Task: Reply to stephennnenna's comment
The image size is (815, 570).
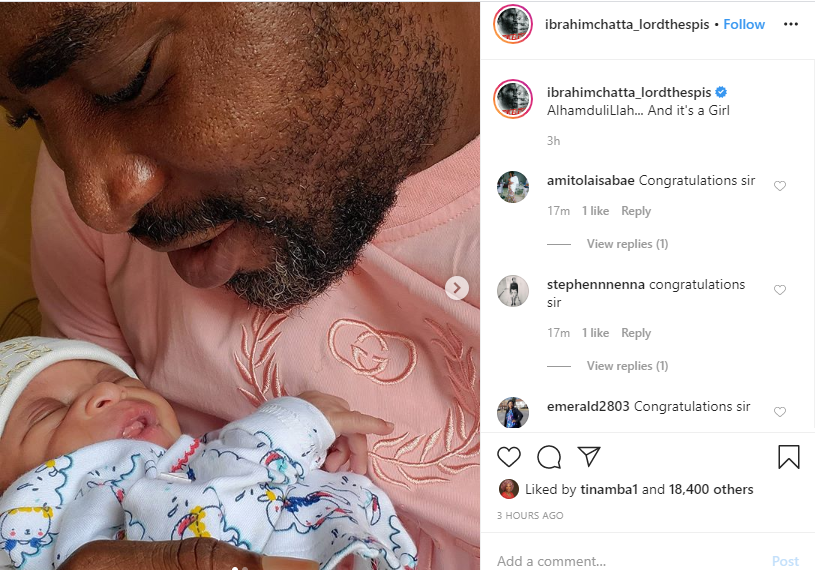Action: (x=636, y=333)
